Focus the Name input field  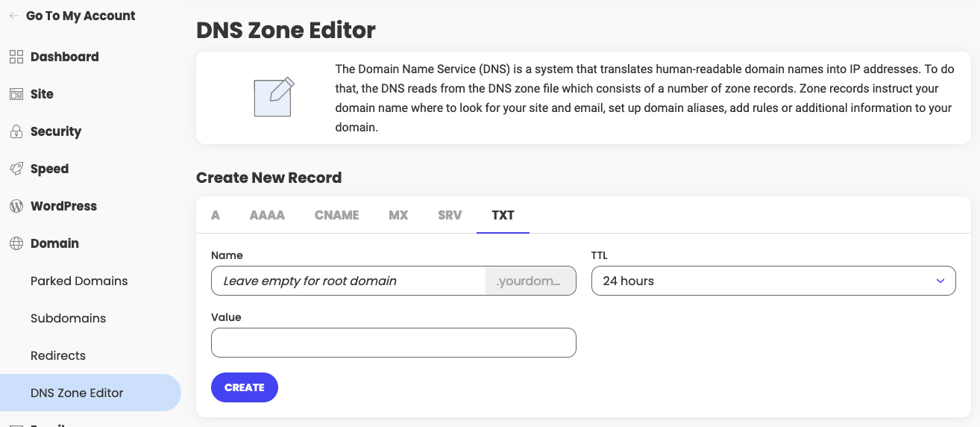click(348, 281)
